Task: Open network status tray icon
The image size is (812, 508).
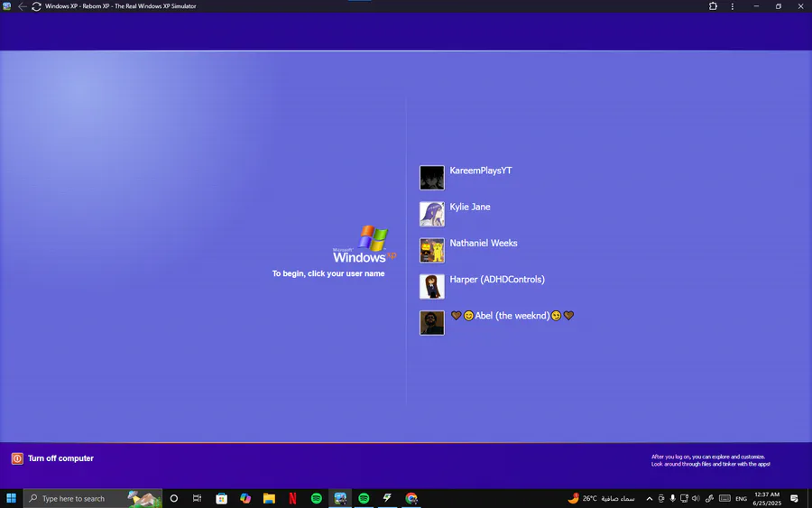Action: pyautogui.click(x=684, y=498)
